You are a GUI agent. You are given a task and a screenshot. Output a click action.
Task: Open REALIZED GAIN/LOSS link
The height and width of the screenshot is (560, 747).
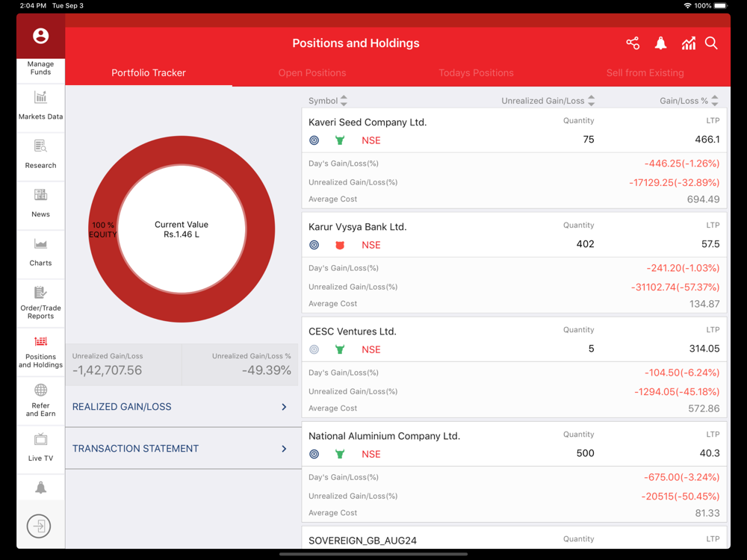click(122, 407)
